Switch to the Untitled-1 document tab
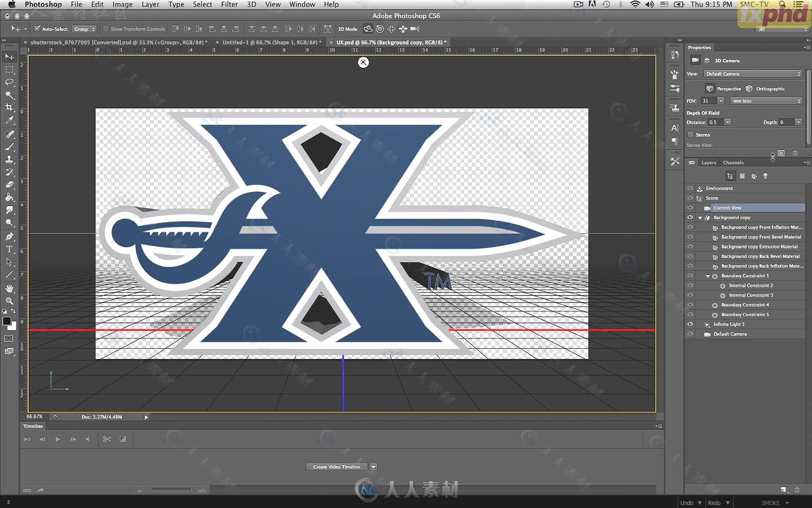 pos(271,42)
